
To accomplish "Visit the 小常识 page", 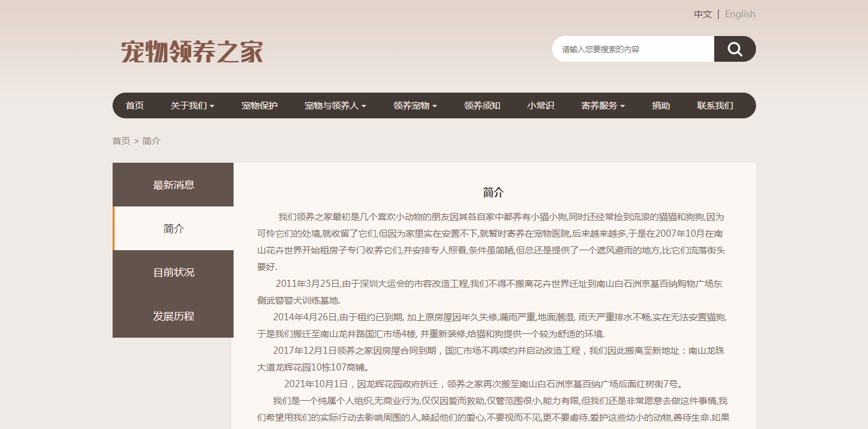I will (x=540, y=105).
